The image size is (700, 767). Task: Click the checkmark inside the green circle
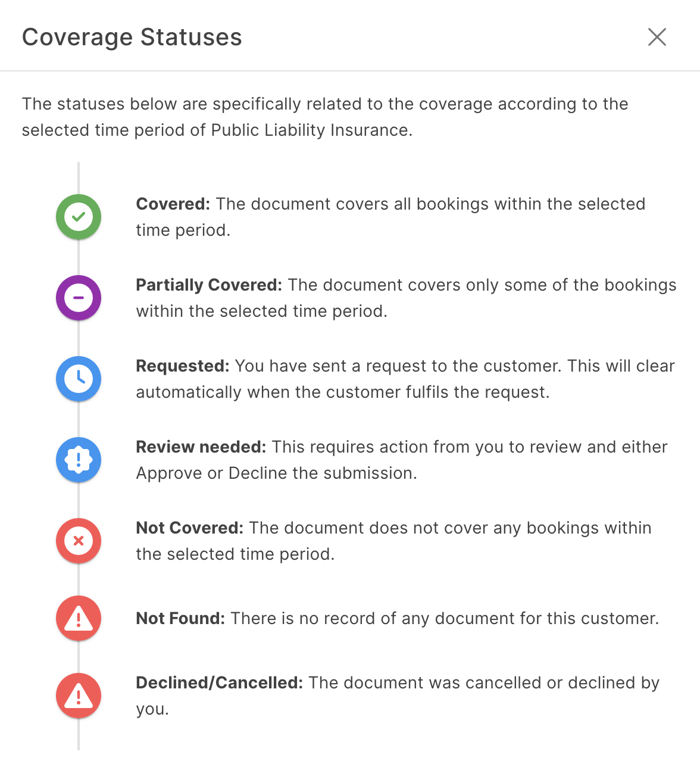[x=78, y=217]
